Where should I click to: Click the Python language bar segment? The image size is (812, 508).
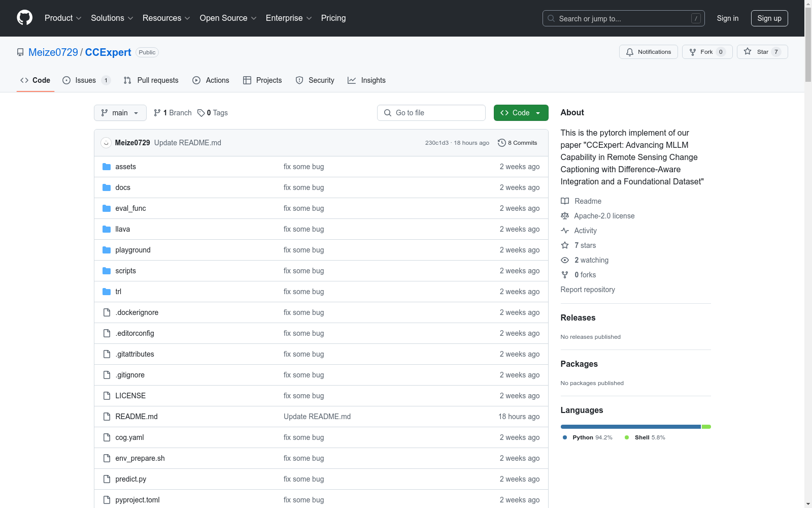pos(631,427)
